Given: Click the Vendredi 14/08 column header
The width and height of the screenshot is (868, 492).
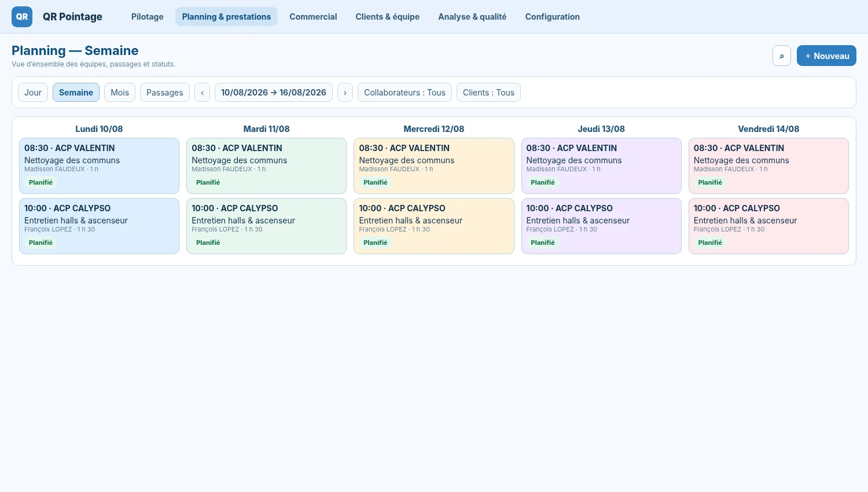Looking at the screenshot, I should coord(768,129).
